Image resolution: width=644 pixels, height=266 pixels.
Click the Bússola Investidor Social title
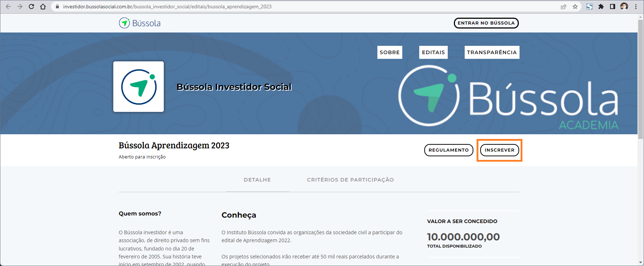tap(234, 87)
